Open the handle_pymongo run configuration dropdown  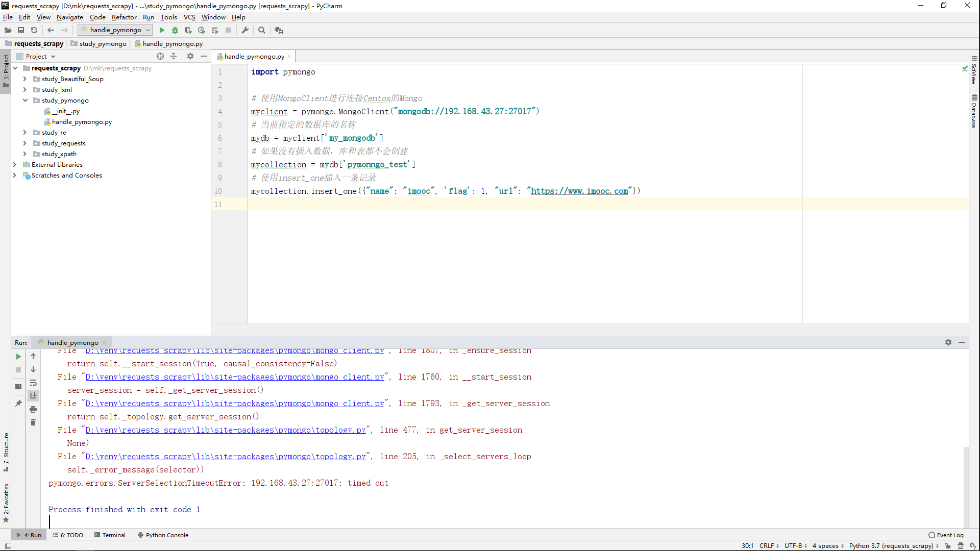tap(115, 30)
